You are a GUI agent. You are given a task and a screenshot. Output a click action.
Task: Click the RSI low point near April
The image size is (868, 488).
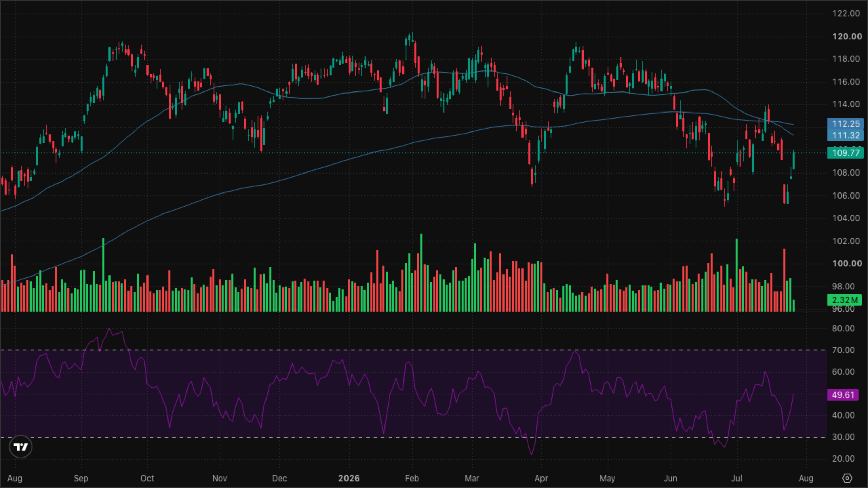point(531,454)
